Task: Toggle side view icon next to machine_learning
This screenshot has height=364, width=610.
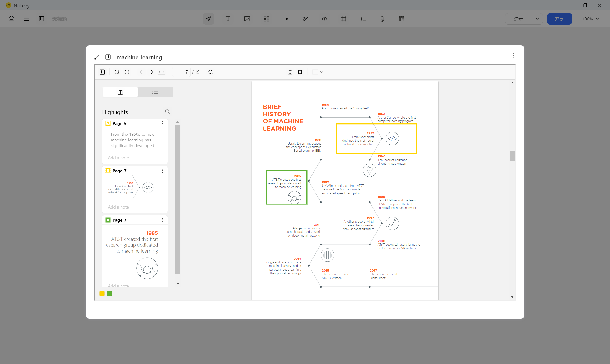Action: point(108,57)
